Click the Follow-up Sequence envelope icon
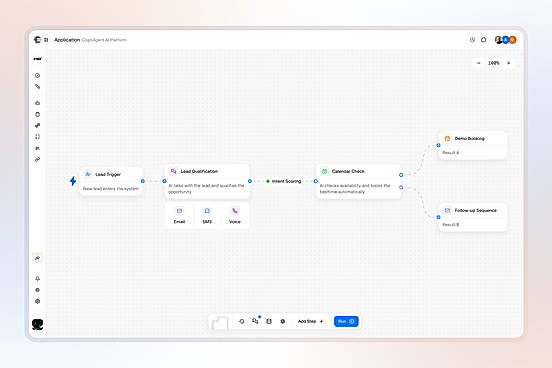Image resolution: width=552 pixels, height=368 pixels. [447, 210]
